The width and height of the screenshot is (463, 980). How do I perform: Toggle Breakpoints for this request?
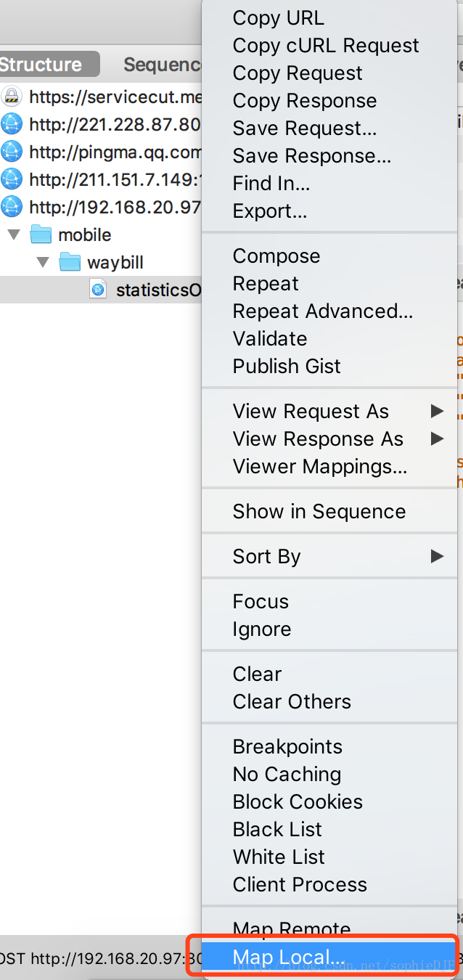point(287,746)
